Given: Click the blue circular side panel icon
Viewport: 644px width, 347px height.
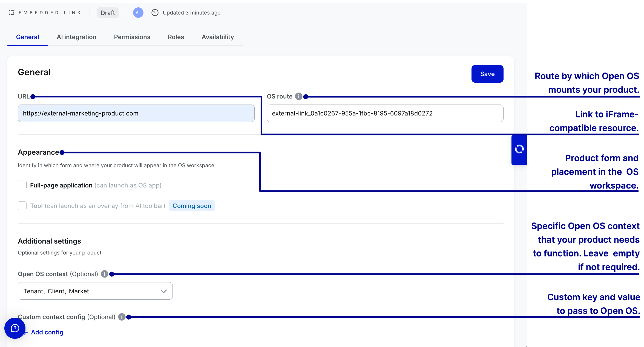Looking at the screenshot, I should 519,149.
